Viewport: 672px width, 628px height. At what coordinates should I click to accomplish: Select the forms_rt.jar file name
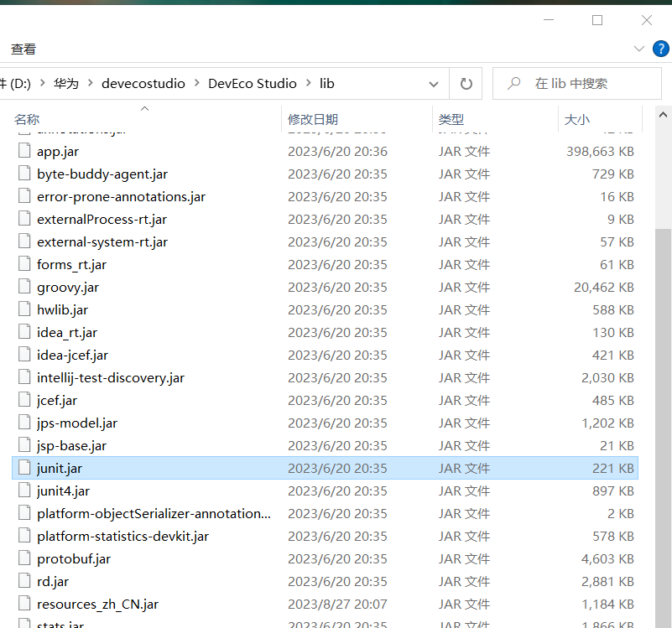(x=71, y=264)
